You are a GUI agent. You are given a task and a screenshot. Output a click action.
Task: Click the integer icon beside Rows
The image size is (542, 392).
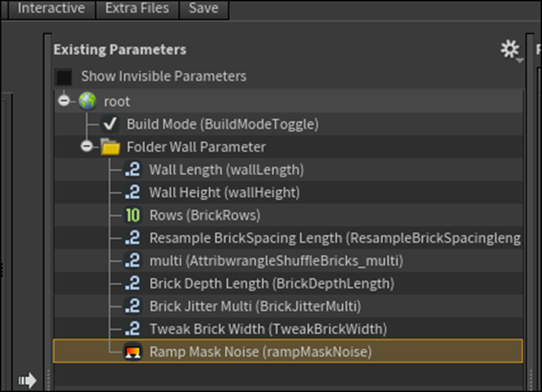133,215
